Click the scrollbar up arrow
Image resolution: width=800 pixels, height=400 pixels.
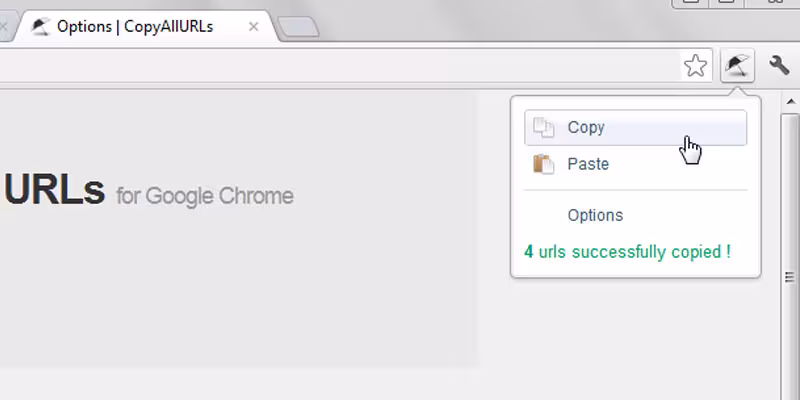pyautogui.click(x=791, y=101)
